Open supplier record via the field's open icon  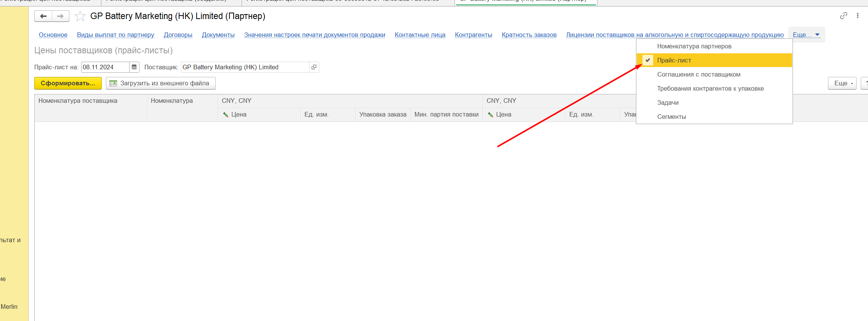pos(314,67)
